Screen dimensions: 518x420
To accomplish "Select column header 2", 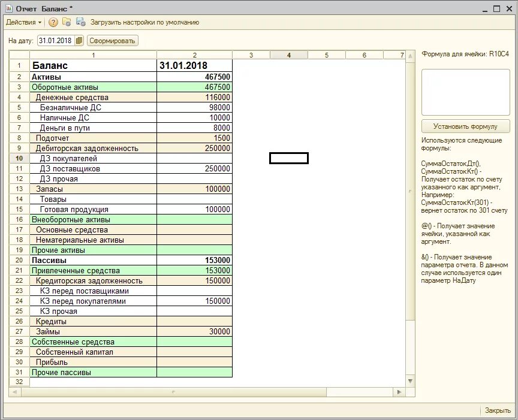I will coord(195,55).
